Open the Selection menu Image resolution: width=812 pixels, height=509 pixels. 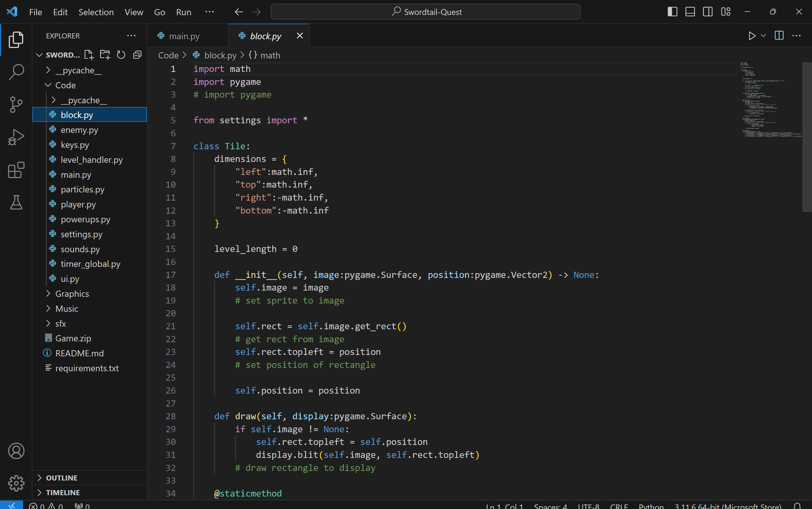point(96,12)
